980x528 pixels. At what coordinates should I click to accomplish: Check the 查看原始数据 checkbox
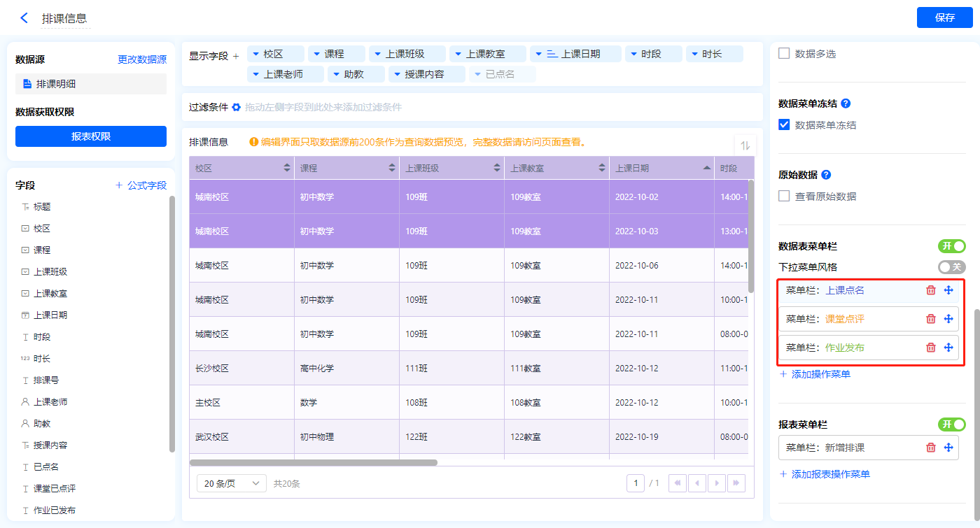click(784, 197)
